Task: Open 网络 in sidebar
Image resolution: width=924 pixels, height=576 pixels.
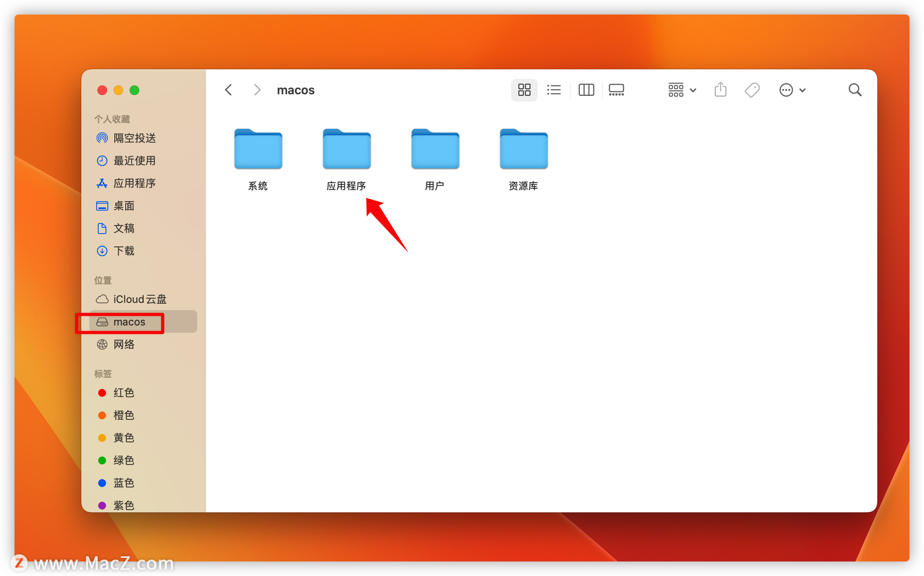Action: coord(143,344)
